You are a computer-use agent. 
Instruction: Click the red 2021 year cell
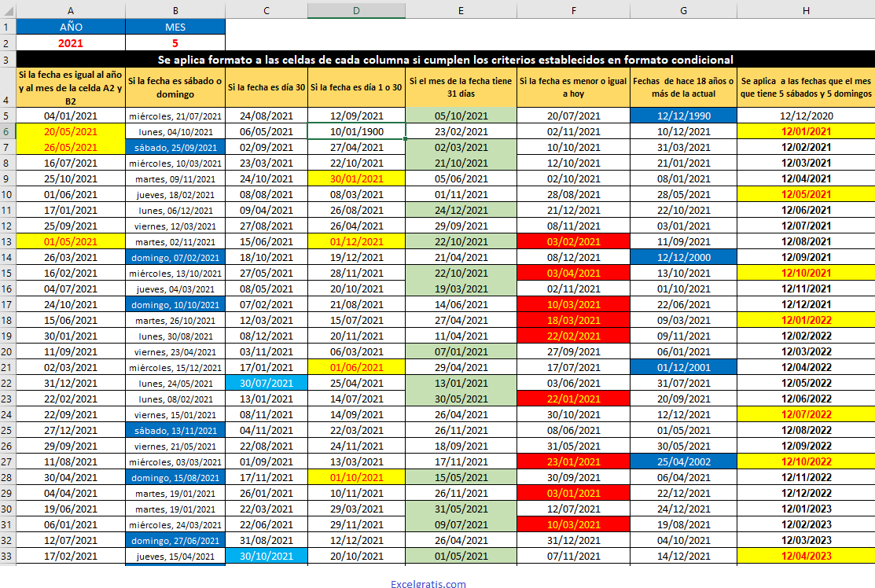(72, 43)
